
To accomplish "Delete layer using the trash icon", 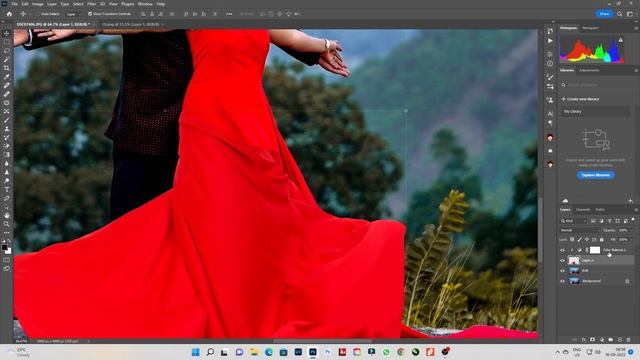I will pos(628,340).
